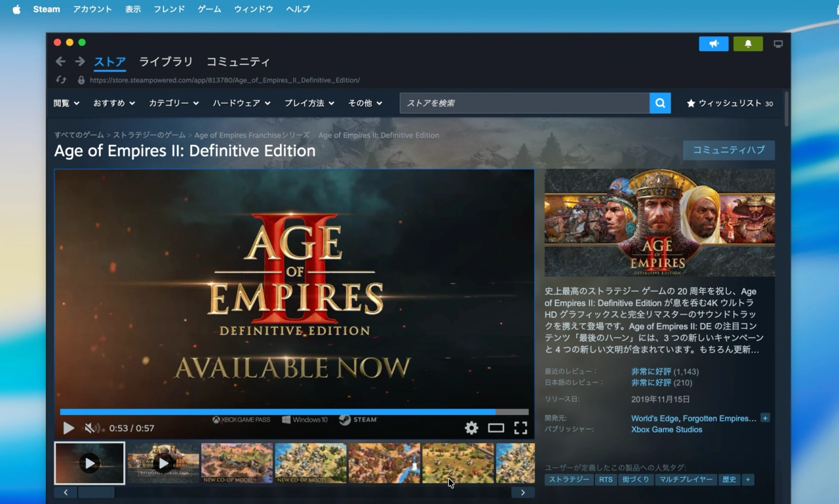The height and width of the screenshot is (504, 839).
Task: Click the 街づくり tag
Action: pos(636,480)
